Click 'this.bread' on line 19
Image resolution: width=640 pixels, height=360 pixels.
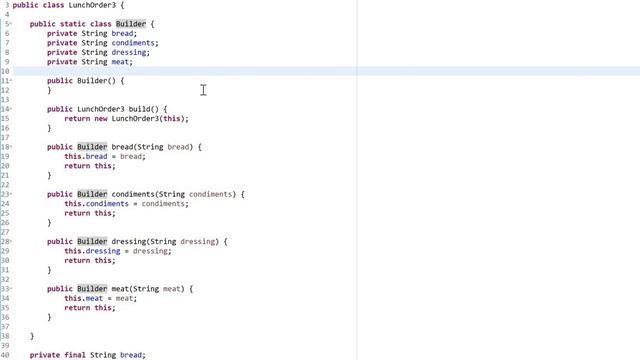coord(86,156)
